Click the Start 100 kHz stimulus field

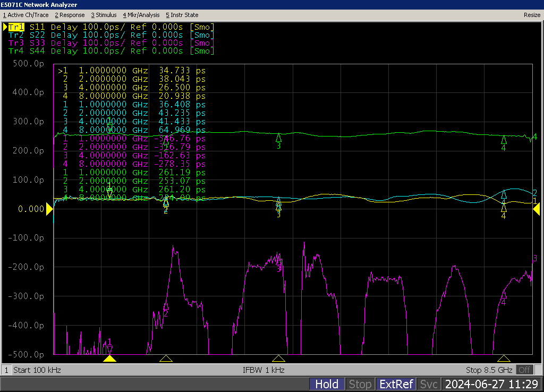(x=37, y=370)
